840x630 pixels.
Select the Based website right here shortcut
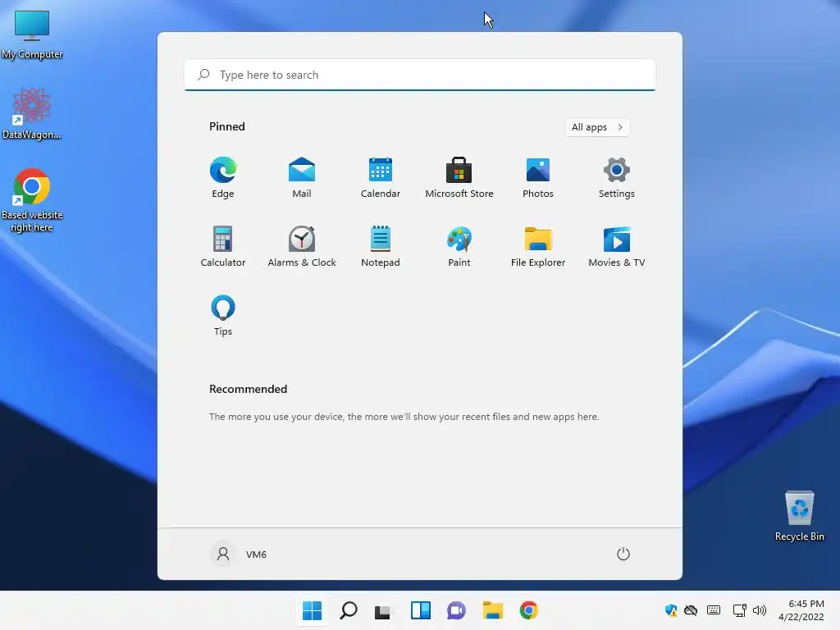tap(32, 200)
